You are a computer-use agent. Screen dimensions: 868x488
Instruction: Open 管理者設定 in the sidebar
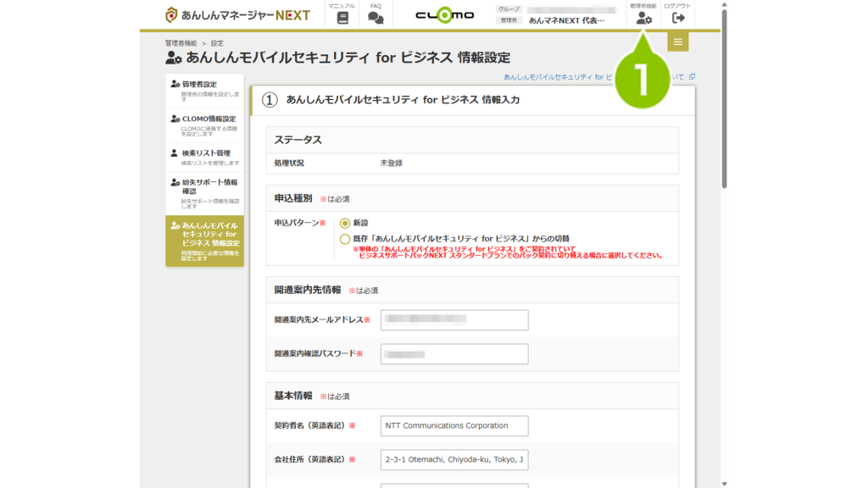204,90
